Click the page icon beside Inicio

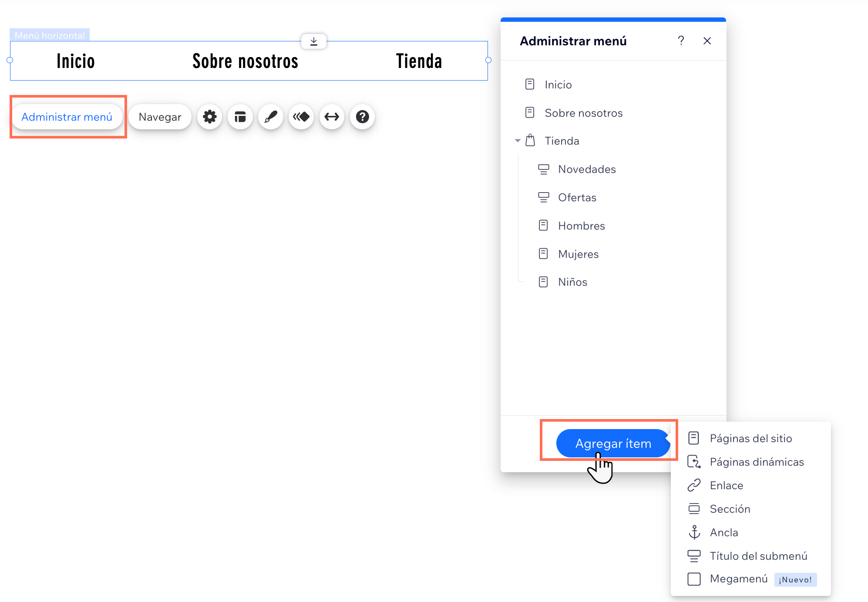(x=530, y=84)
